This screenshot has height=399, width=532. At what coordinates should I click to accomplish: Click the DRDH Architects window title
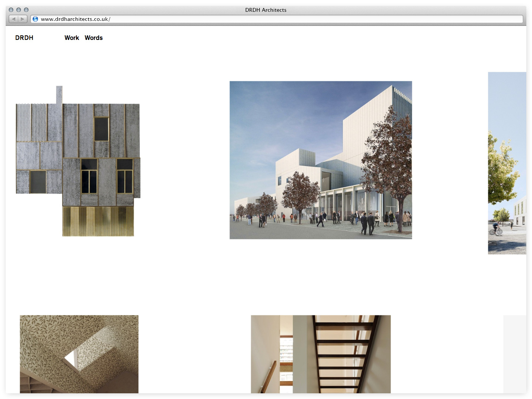pos(266,10)
